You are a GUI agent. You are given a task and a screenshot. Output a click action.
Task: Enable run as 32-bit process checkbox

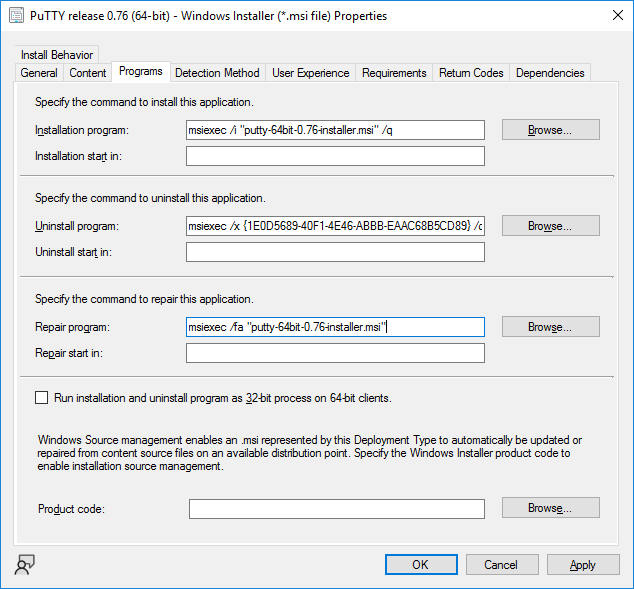41,398
